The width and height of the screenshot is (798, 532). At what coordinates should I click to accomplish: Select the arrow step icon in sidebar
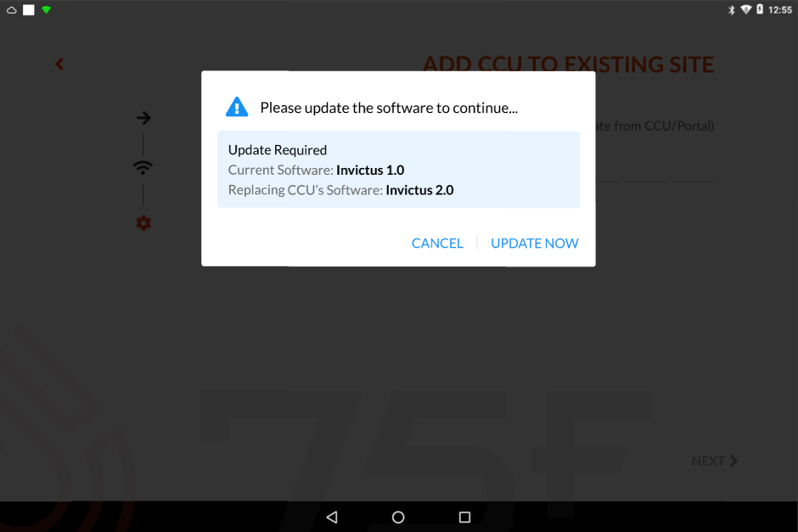click(x=143, y=118)
